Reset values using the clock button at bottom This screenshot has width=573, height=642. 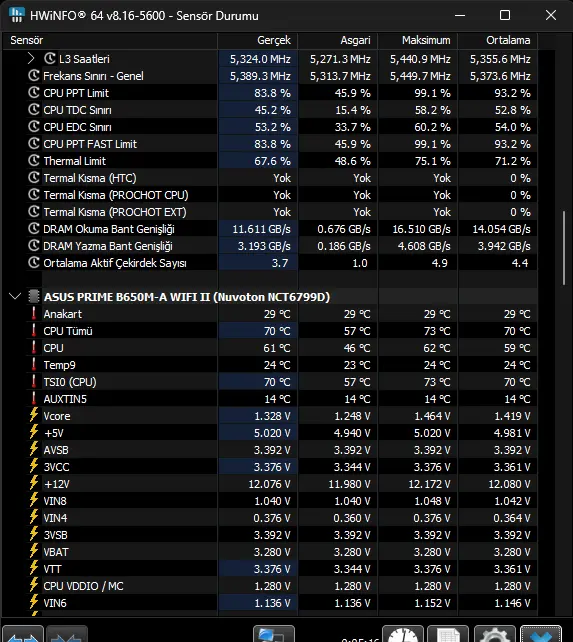[x=403, y=634]
